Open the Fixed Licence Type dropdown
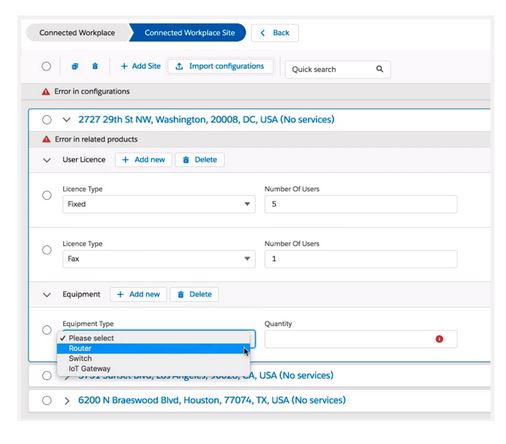The image size is (506, 444). 159,204
